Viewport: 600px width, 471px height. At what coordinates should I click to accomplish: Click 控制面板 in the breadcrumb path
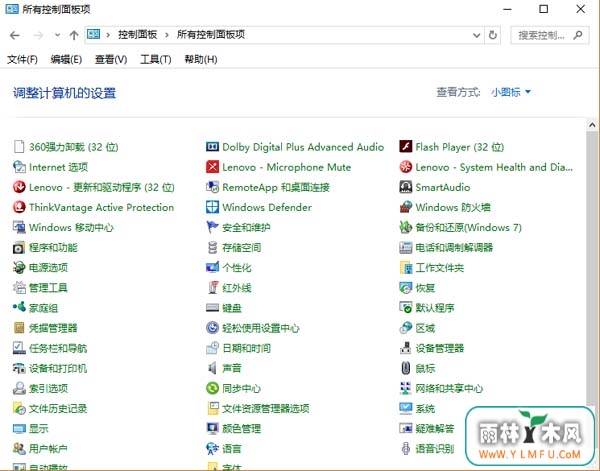(x=138, y=35)
